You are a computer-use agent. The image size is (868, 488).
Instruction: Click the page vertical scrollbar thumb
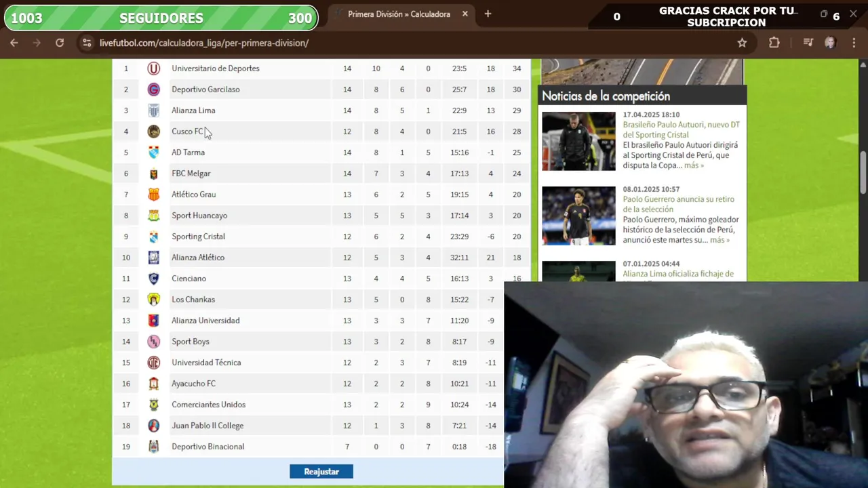[863, 173]
